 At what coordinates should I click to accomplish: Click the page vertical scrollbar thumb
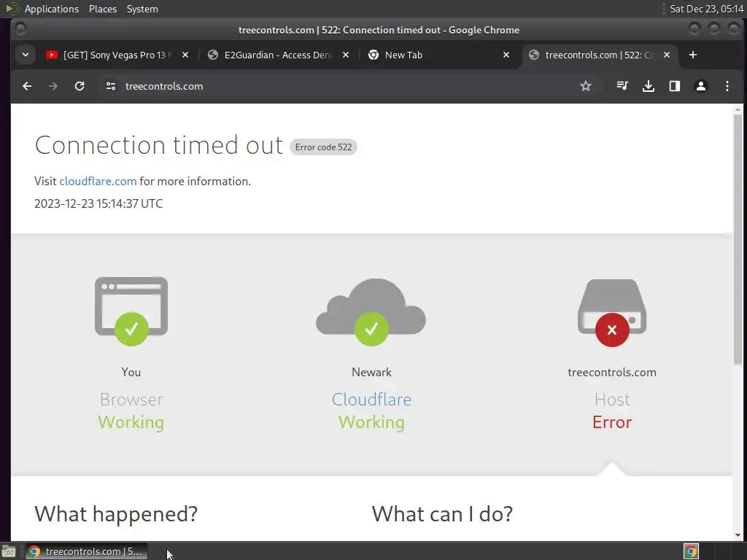click(738, 239)
